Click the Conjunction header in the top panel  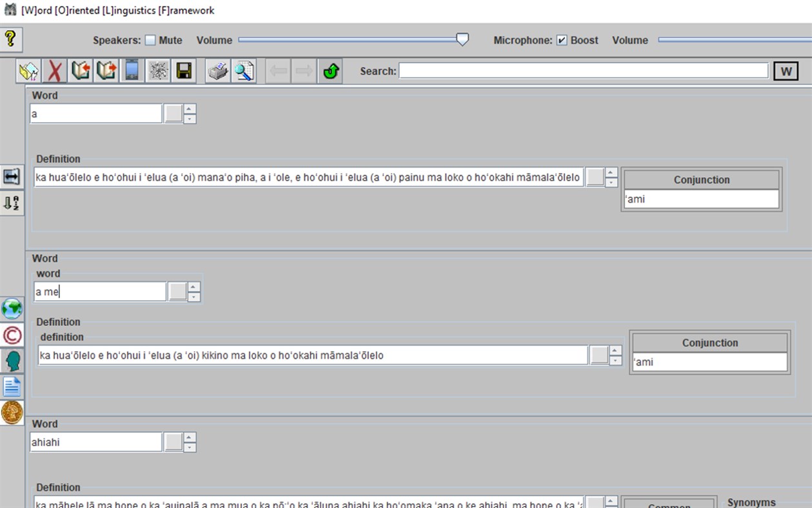click(701, 179)
